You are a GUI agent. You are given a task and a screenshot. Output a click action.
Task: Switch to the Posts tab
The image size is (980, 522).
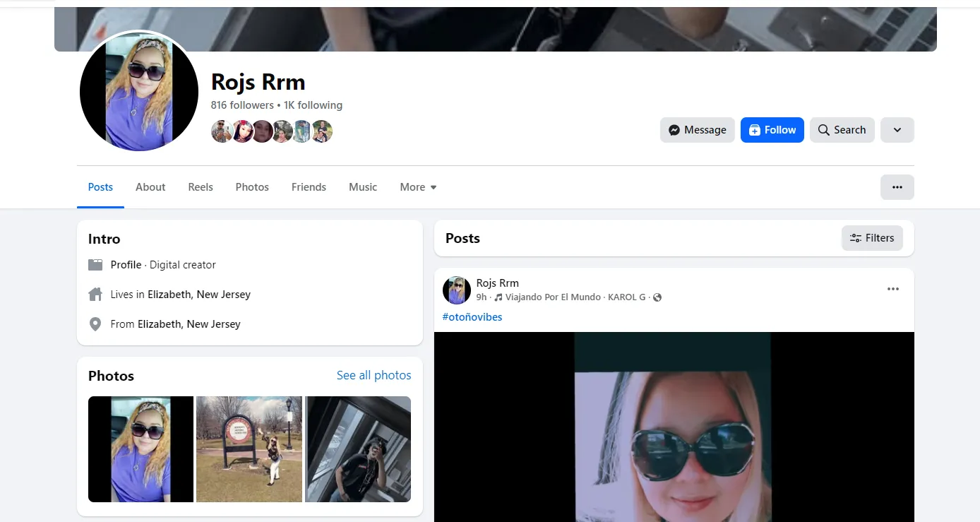click(x=100, y=187)
